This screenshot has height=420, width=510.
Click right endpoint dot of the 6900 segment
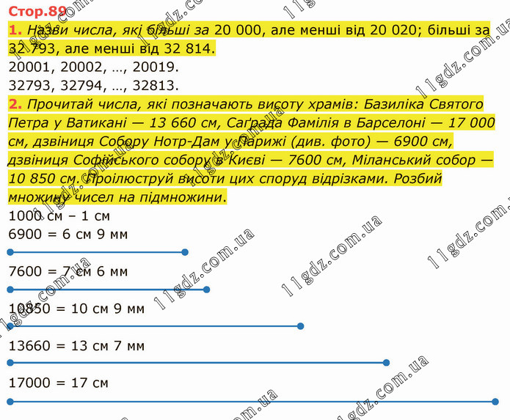point(184,252)
